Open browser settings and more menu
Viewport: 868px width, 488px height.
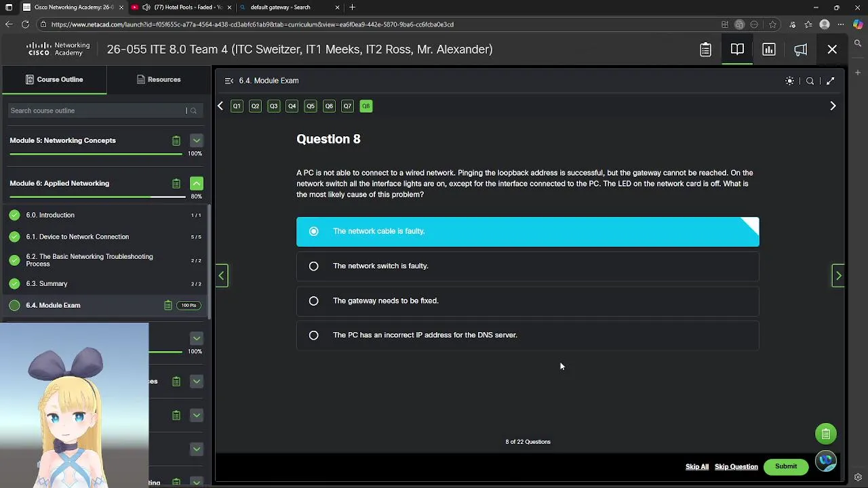coord(842,24)
